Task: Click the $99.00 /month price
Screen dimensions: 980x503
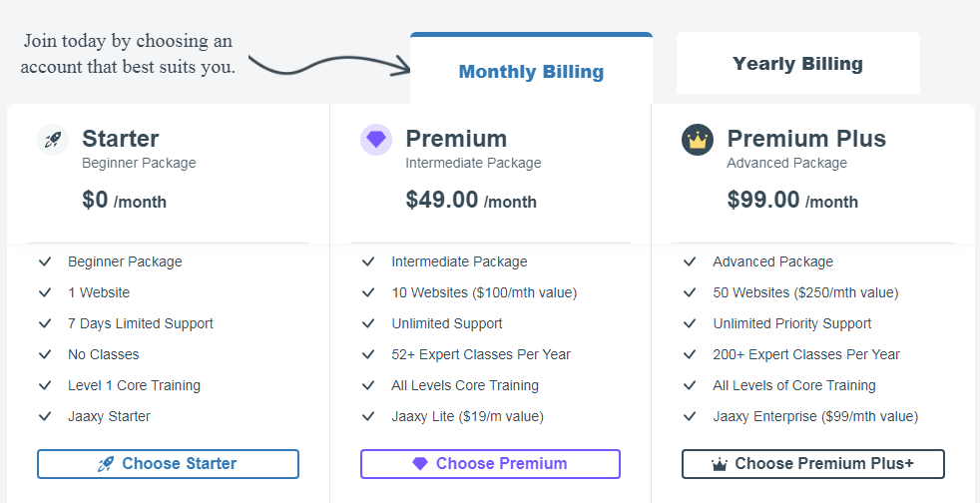Action: [x=792, y=200]
